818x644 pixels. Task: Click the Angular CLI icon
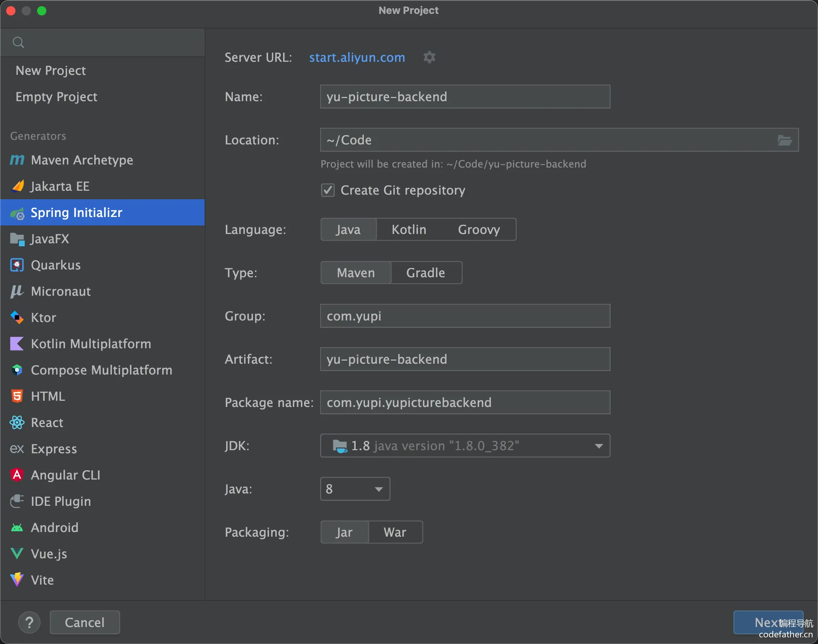pos(17,475)
